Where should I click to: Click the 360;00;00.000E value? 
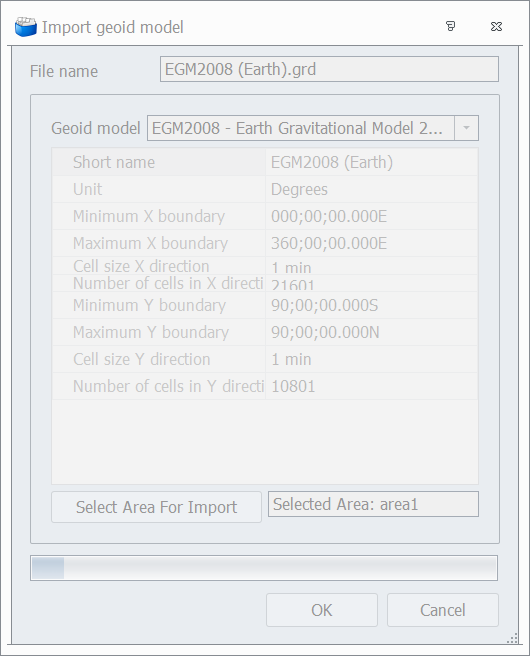coord(329,243)
